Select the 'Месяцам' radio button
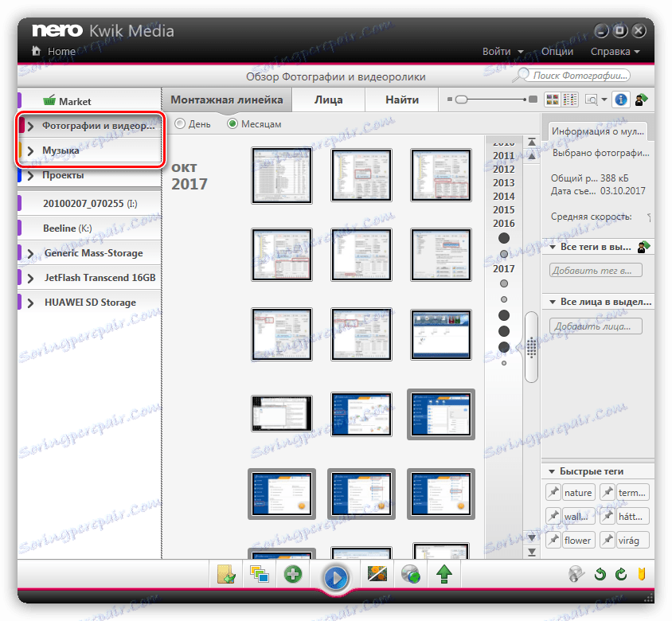Image resolution: width=672 pixels, height=621 pixels. (x=232, y=124)
